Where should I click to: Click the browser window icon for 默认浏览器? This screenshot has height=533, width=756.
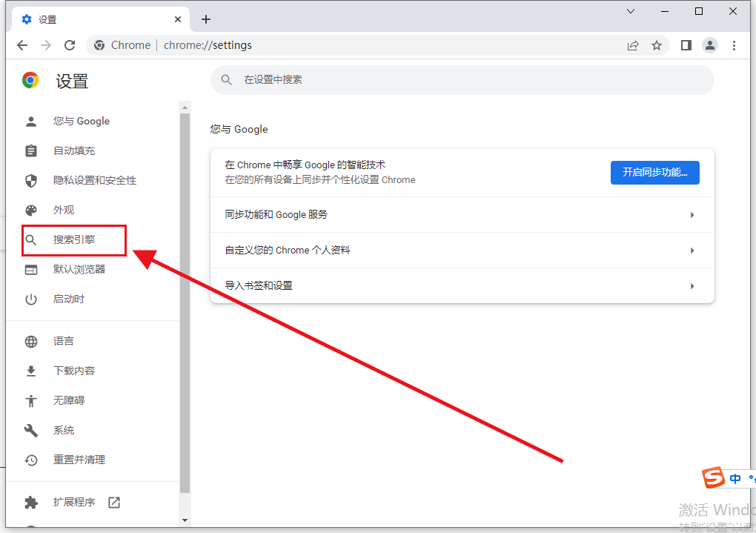(x=31, y=270)
